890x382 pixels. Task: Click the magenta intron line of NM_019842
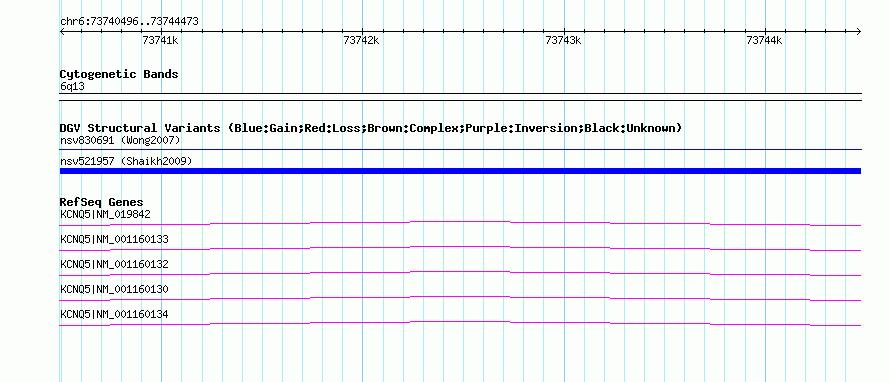pyautogui.click(x=460, y=221)
